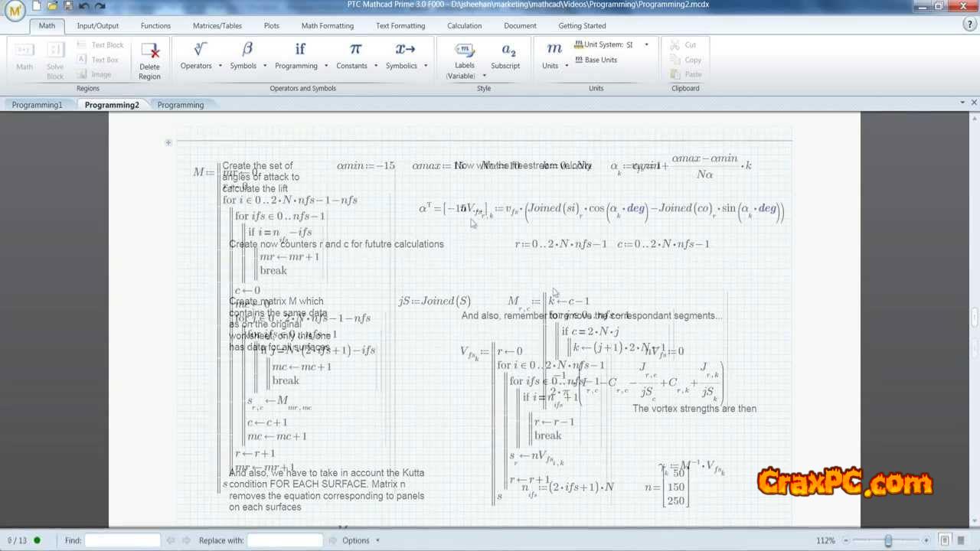
Task: Zoom in with the plus button
Action: 926,540
